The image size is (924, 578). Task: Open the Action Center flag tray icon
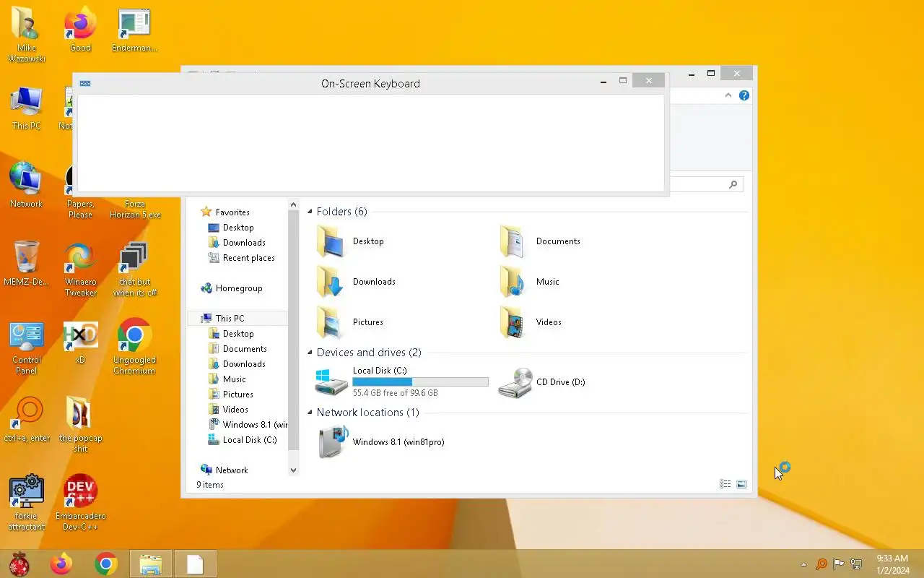(x=839, y=564)
